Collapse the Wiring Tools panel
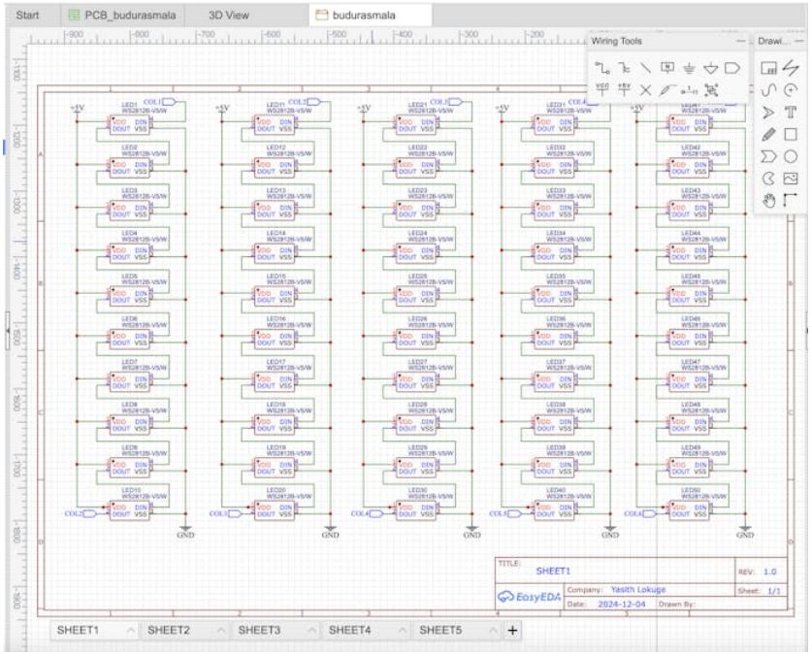Screen dimensions: 812x655 pyautogui.click(x=741, y=41)
